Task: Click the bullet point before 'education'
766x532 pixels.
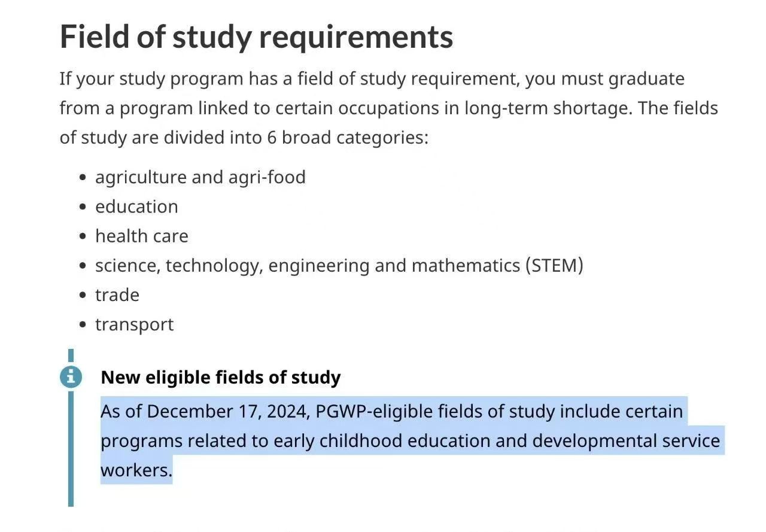Action: point(83,207)
